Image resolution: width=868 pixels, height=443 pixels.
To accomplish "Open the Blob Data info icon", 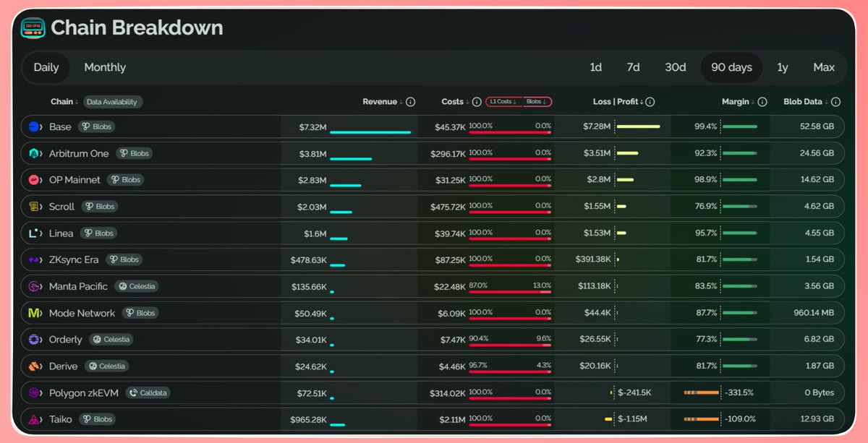I will pyautogui.click(x=835, y=102).
